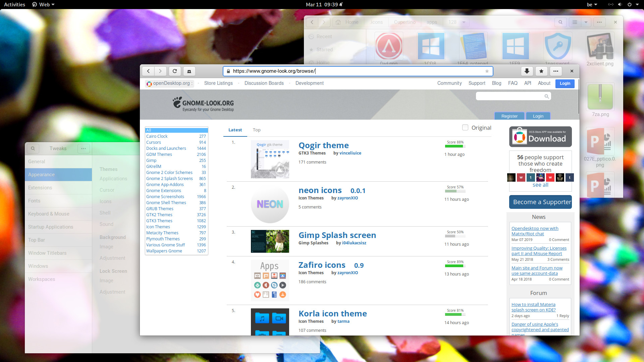Click the power icon in top bar

[630, 4]
